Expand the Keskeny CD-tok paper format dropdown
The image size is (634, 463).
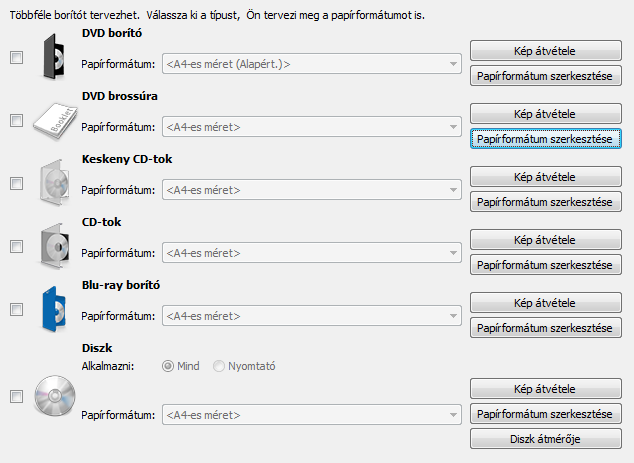coord(312,190)
